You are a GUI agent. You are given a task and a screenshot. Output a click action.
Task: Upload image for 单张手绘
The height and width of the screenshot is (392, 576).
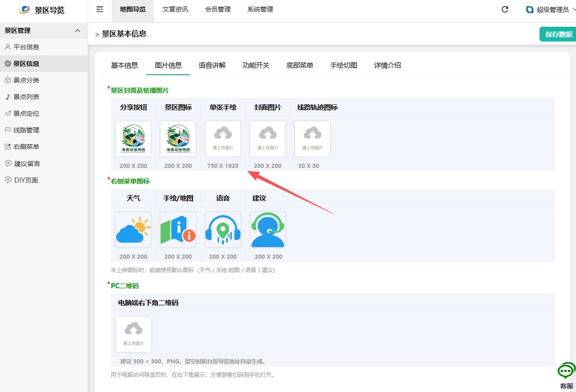223,139
